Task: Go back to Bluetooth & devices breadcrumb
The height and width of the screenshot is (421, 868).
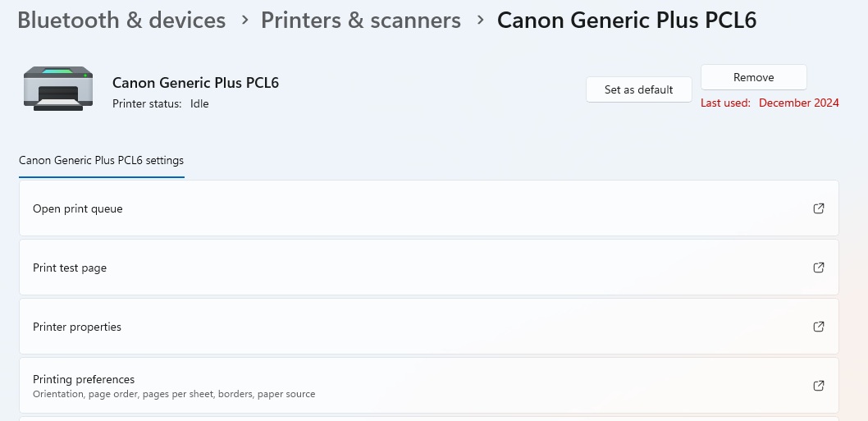Action: coord(121,20)
